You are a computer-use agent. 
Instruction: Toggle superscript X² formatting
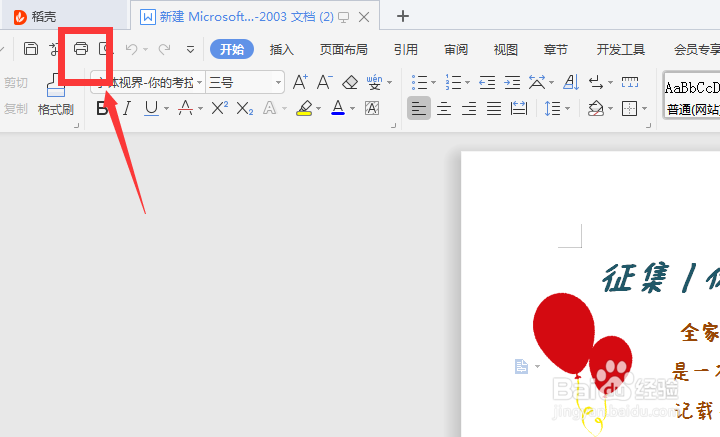coord(219,108)
